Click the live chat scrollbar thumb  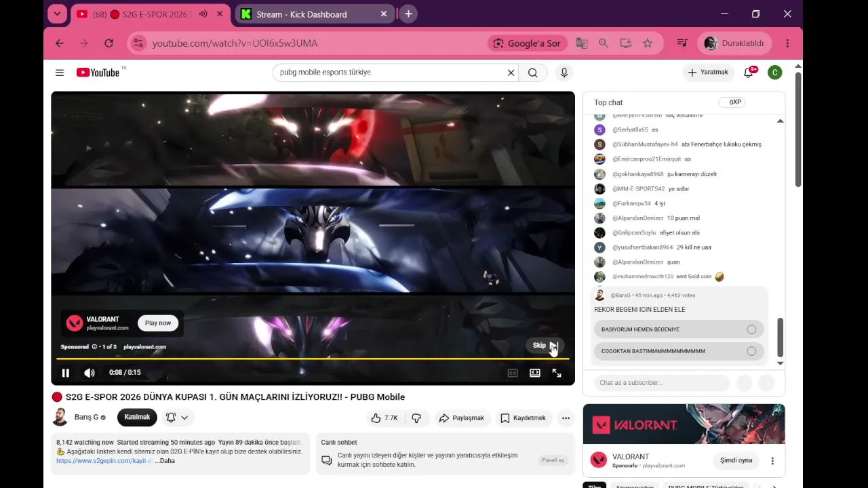click(780, 338)
